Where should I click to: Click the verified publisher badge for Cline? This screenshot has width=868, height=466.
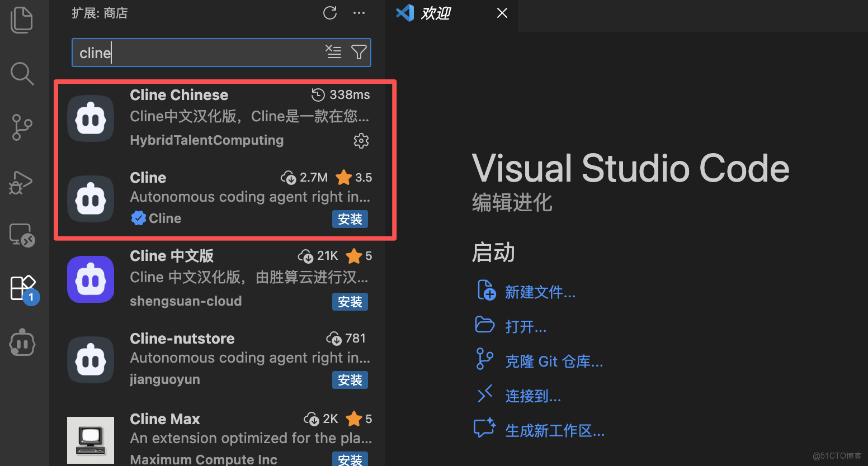138,218
